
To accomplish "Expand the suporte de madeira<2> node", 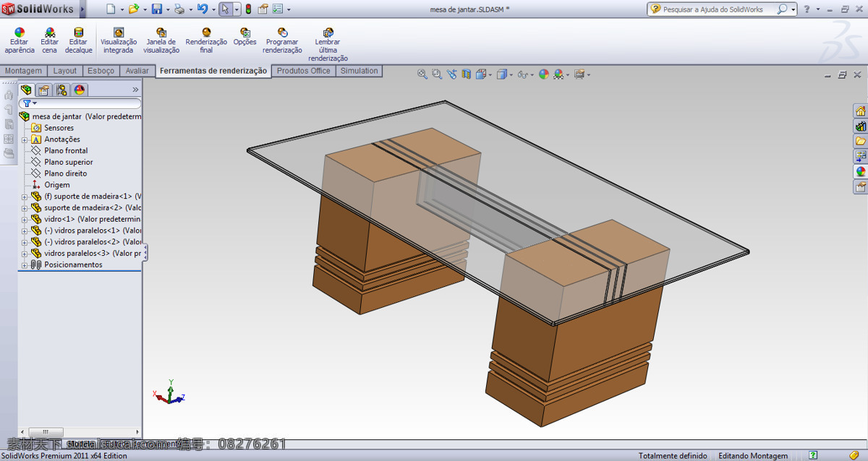I will pyautogui.click(x=24, y=208).
